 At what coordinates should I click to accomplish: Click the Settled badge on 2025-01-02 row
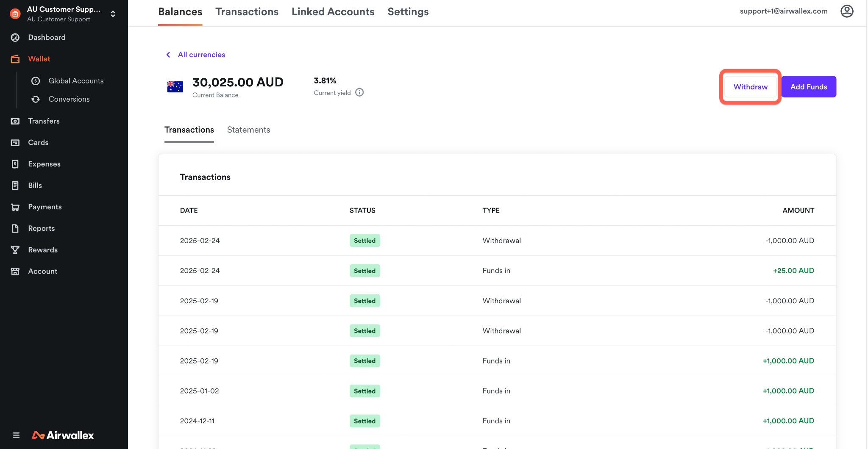tap(364, 391)
